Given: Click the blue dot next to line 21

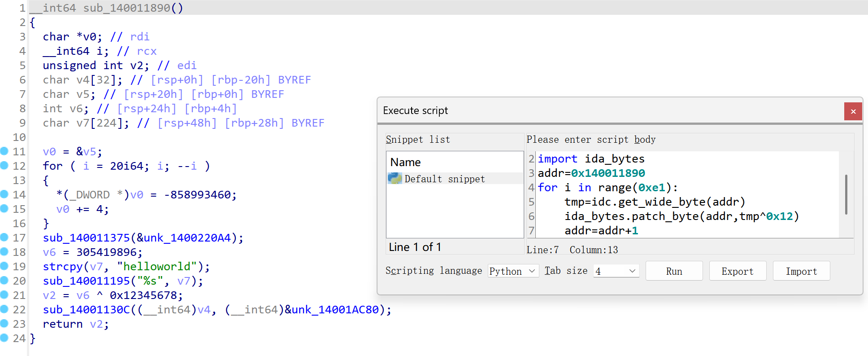Looking at the screenshot, I should click(x=4, y=295).
